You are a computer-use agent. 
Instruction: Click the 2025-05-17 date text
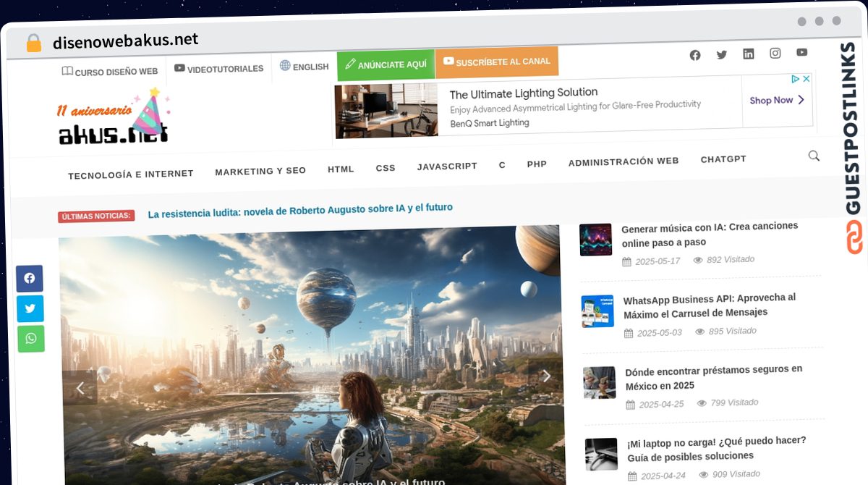pyautogui.click(x=658, y=261)
